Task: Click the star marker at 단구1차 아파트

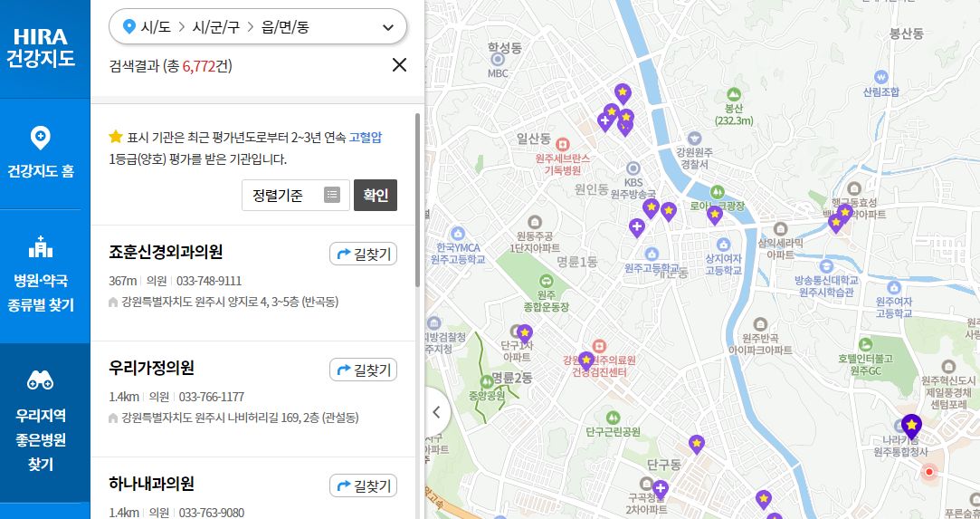Action: (x=525, y=333)
